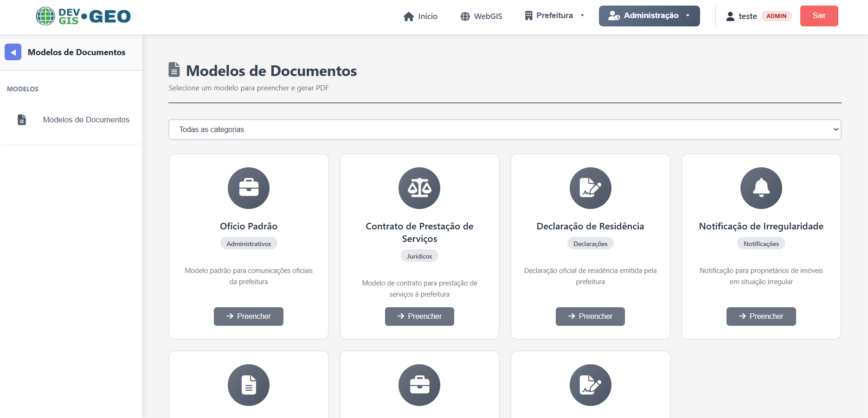Click the scales icon on Contrato de Prestação card
This screenshot has height=418, width=868.
pos(419,188)
